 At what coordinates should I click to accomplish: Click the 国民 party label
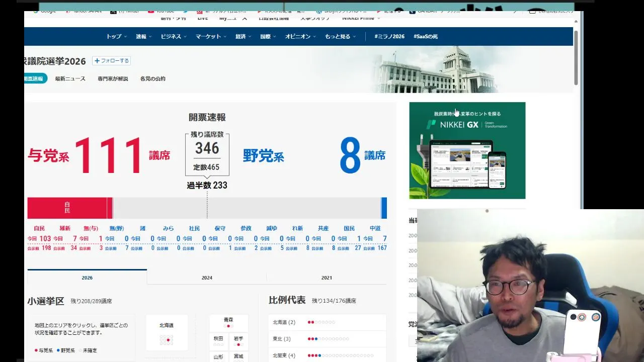click(x=349, y=228)
